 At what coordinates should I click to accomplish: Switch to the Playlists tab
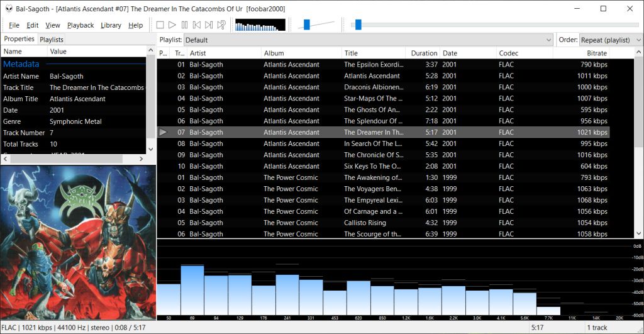(x=52, y=40)
